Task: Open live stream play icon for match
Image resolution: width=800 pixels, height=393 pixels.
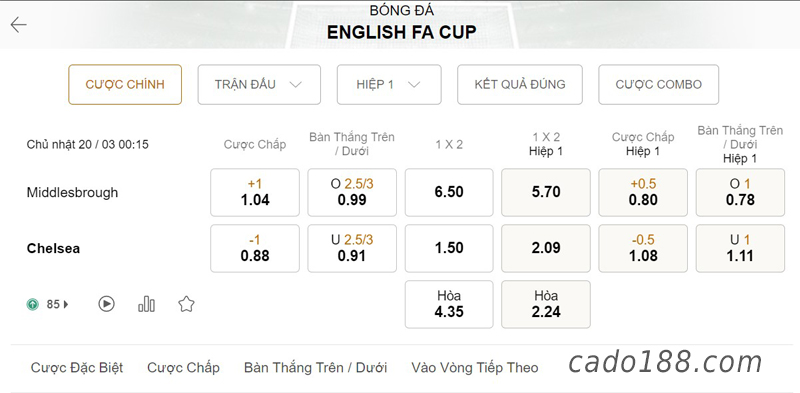Action: point(106,304)
